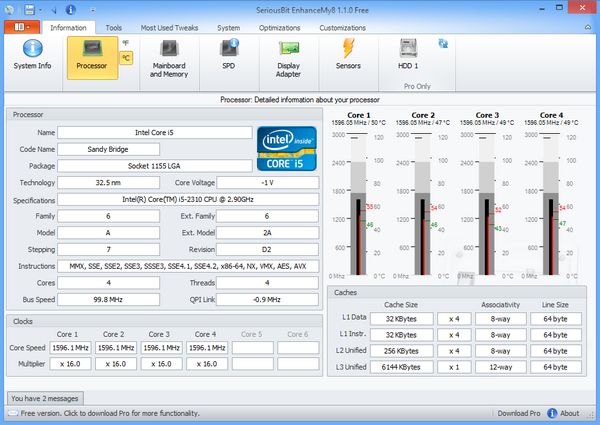Viewport: 600px width, 425px height.
Task: Collapse the ribbon with the chevron
Action: (588, 27)
